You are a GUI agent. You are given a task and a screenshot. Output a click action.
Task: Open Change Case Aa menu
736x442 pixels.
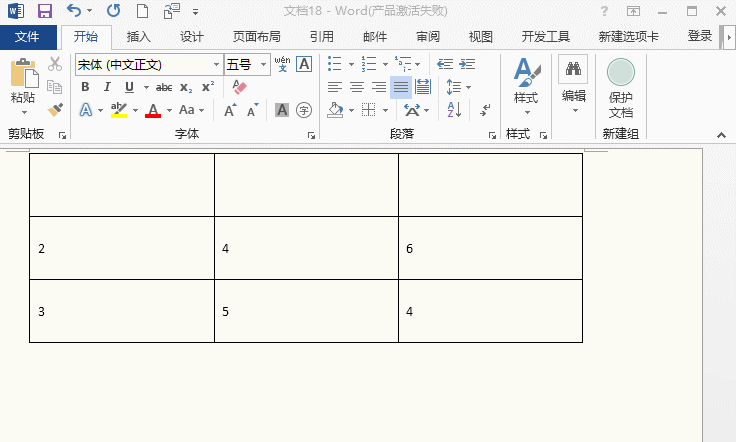click(x=192, y=110)
